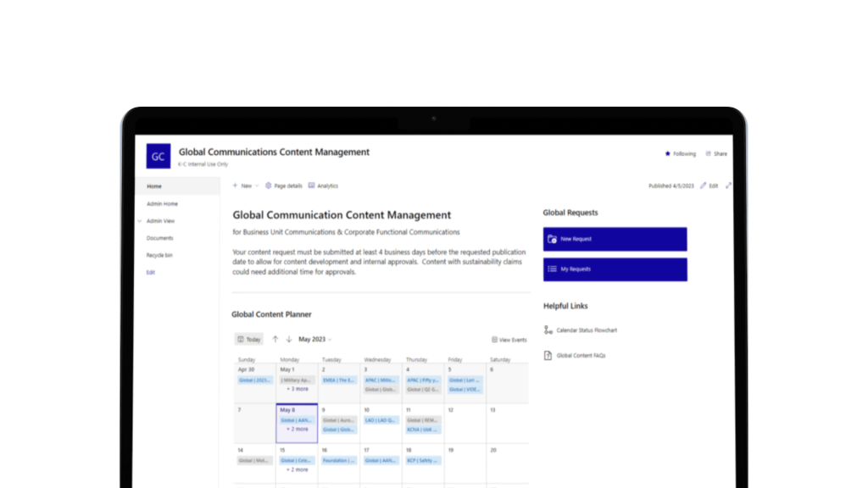Open the Calendar Status Flowchart link
Image resolution: width=868 pixels, height=488 pixels.
click(586, 330)
